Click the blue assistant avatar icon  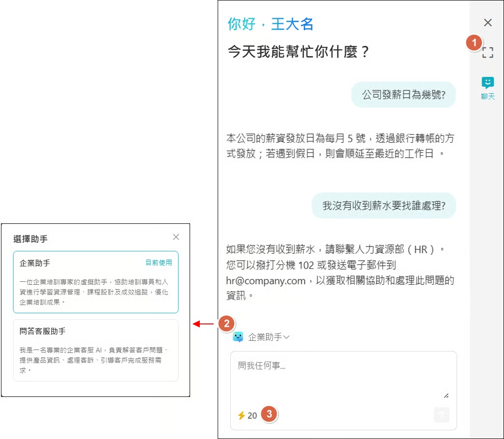(x=238, y=337)
